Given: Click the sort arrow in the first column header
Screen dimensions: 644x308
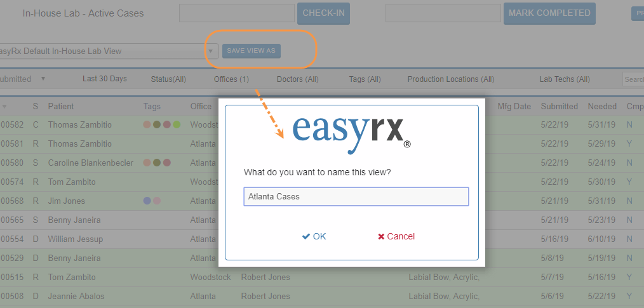Looking at the screenshot, I should tap(4, 107).
